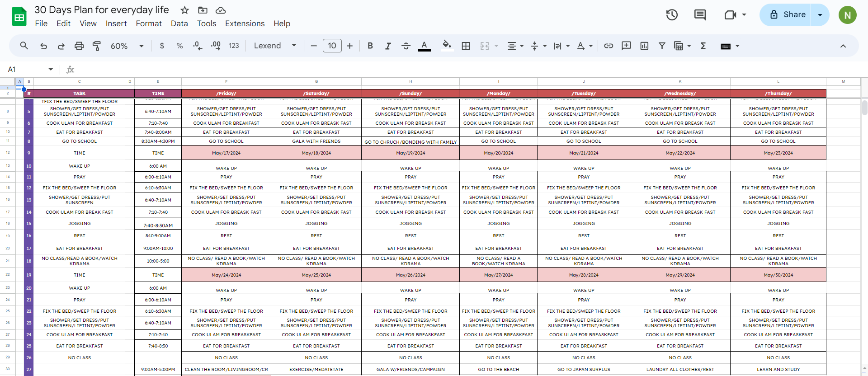
Task: Toggle italic formatting
Action: (x=388, y=46)
